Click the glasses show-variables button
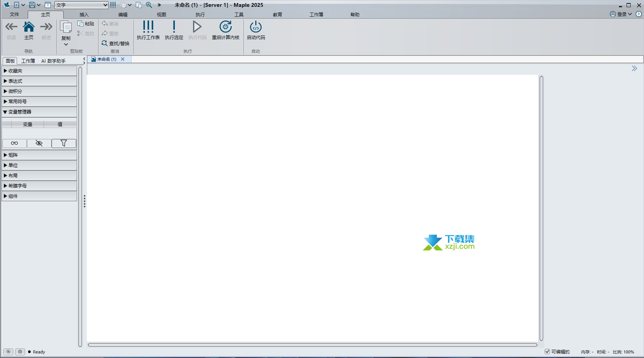The image size is (644, 358). (14, 143)
